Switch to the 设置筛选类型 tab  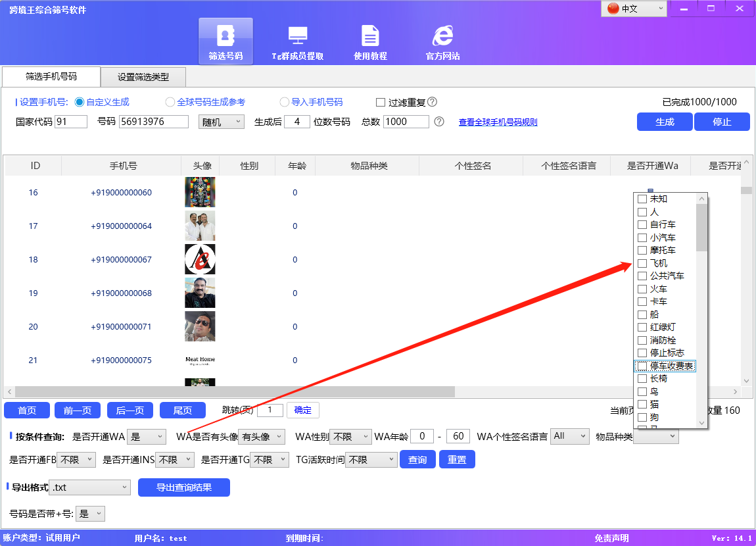(x=142, y=77)
